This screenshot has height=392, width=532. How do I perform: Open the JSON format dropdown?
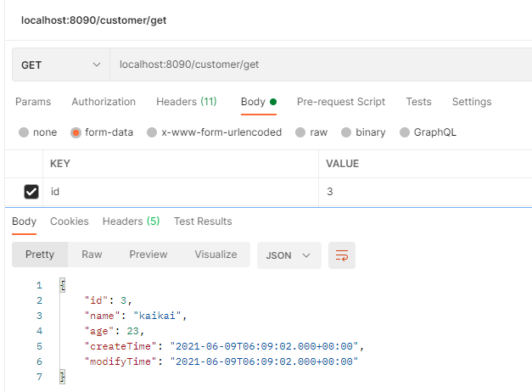[289, 255]
